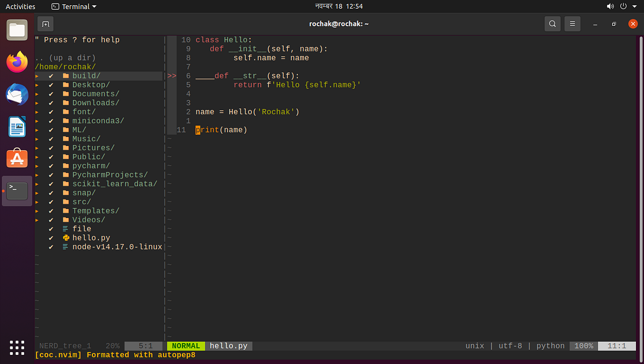
Task: Open the terminal hamburger menu
Action: [572, 24]
